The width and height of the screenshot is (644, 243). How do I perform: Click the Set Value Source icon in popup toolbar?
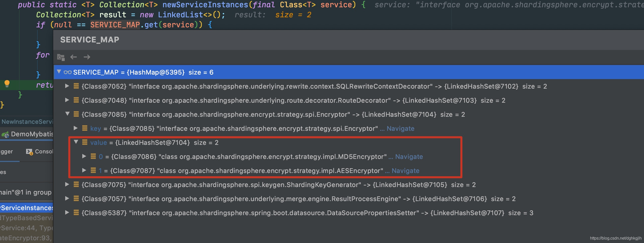point(61,57)
